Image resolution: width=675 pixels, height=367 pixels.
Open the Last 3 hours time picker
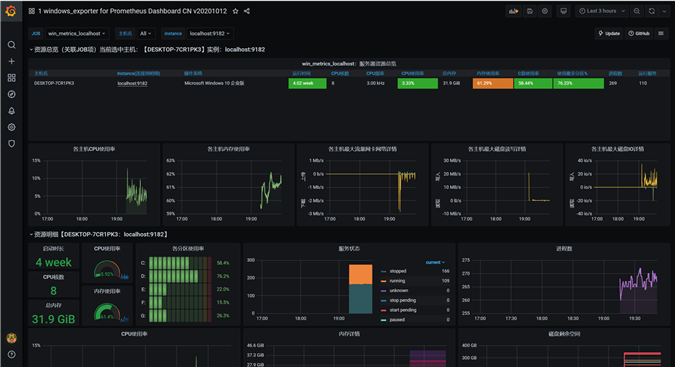602,11
